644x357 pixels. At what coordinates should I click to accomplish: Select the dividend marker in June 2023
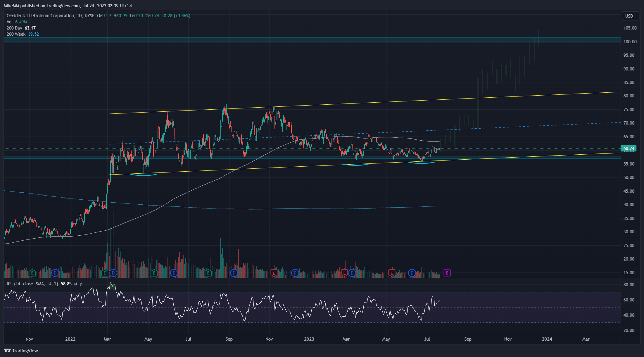[x=412, y=273]
